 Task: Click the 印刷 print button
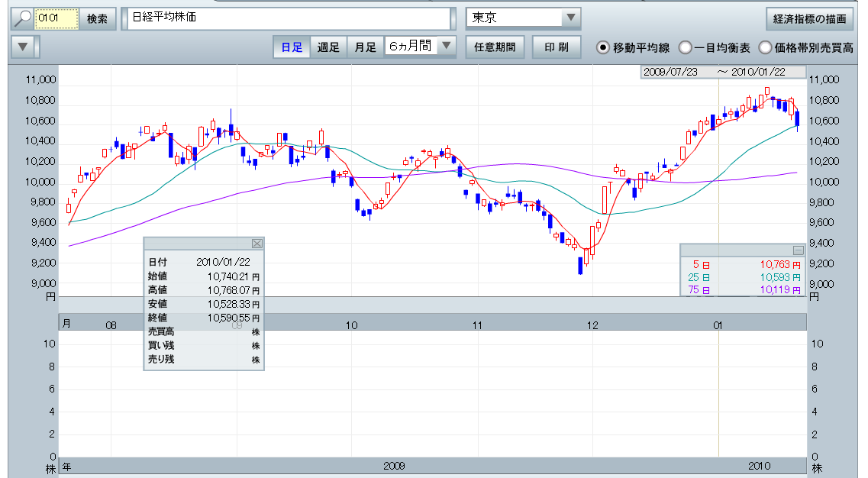[x=556, y=47]
